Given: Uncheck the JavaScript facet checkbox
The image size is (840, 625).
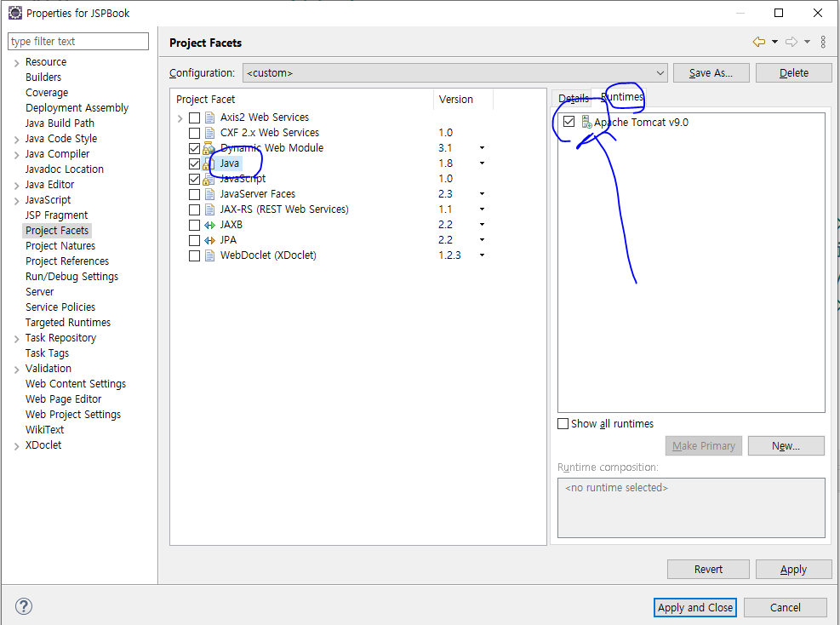Looking at the screenshot, I should point(194,179).
